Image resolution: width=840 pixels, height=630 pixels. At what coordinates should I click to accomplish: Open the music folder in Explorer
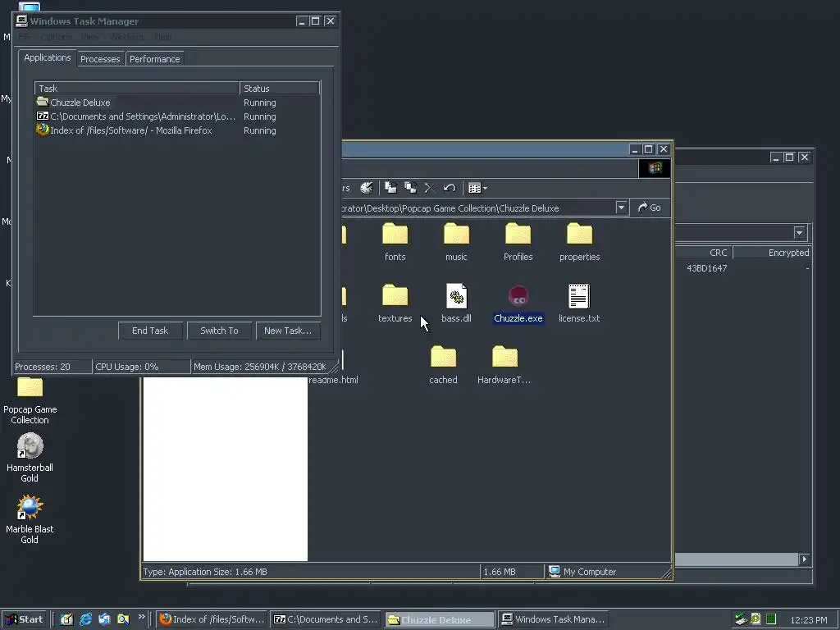(x=456, y=234)
